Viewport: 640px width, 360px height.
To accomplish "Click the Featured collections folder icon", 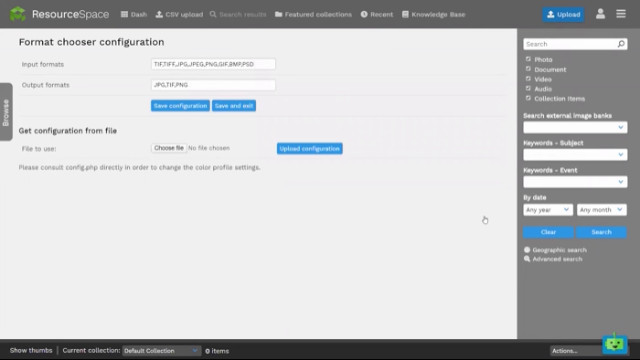I will [x=278, y=14].
